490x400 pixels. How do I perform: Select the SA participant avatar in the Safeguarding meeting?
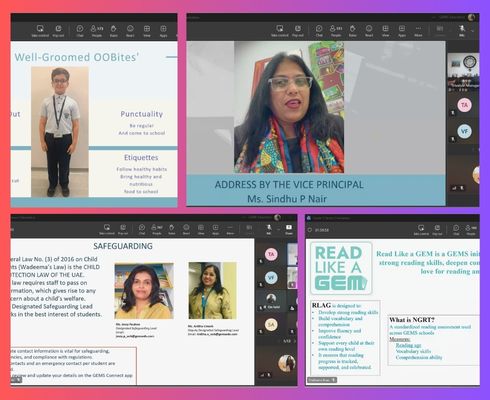pyautogui.click(x=271, y=325)
